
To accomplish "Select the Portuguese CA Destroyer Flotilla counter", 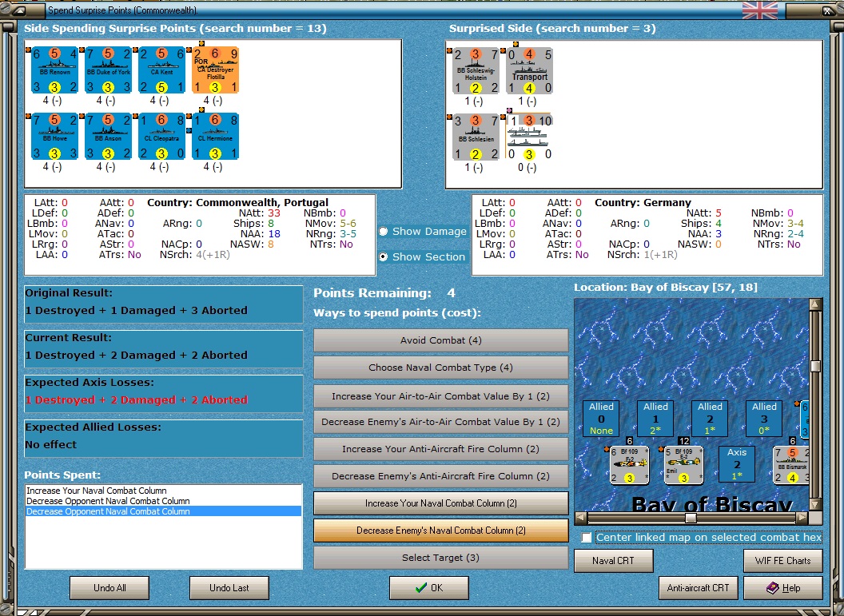I will [x=215, y=70].
